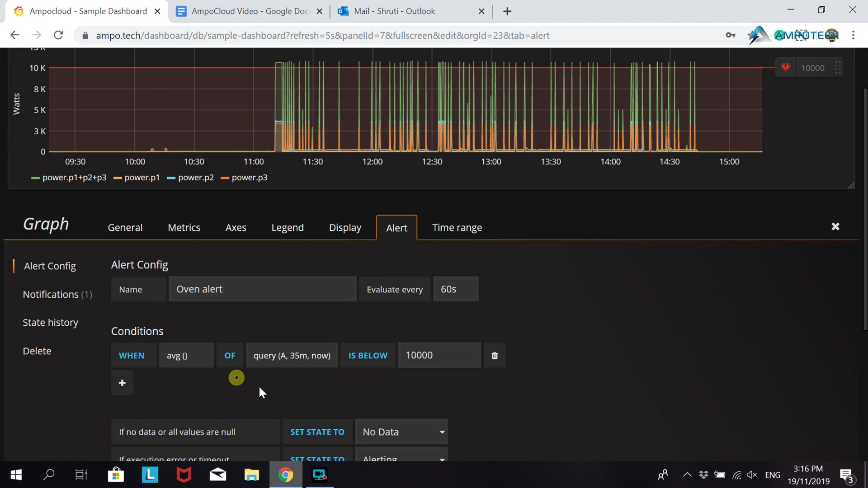868x488 pixels.
Task: Click the threshold drag grip beside 10000
Action: (838, 68)
